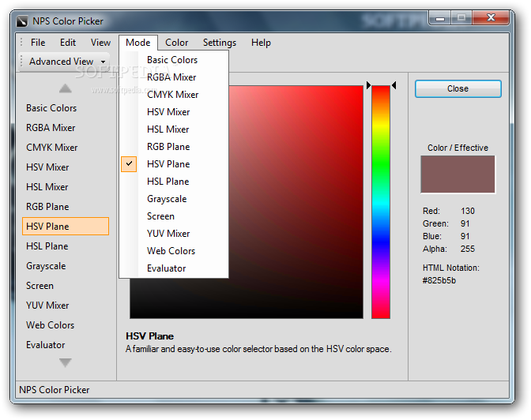The width and height of the screenshot is (531, 420).
Task: Open the Advanced View dropdown arrow
Action: [x=103, y=62]
